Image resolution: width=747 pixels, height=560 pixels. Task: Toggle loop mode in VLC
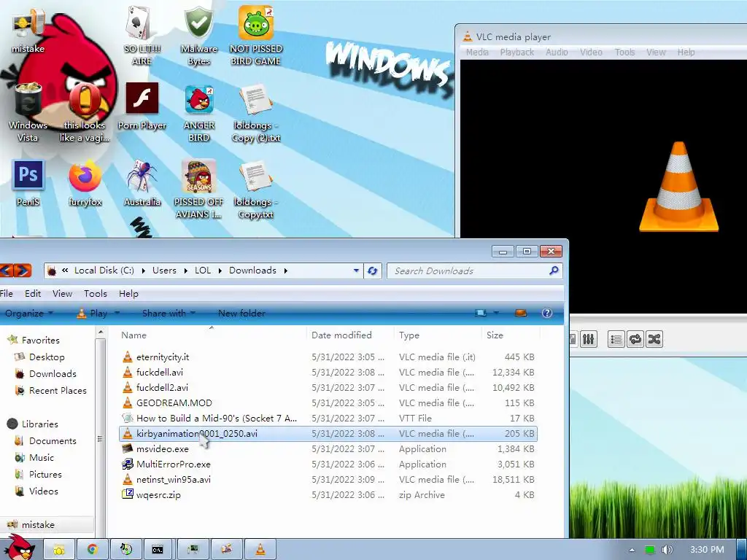click(x=635, y=339)
